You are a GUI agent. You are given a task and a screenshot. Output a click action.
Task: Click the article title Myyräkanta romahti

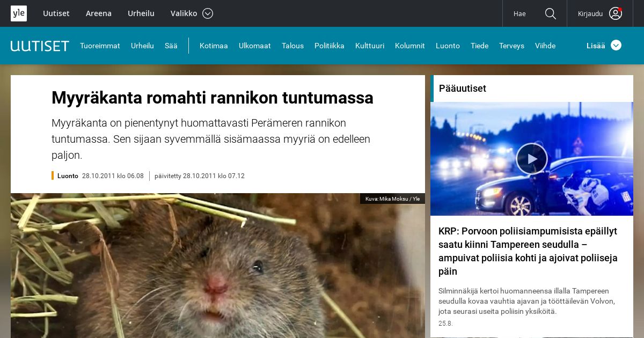click(213, 98)
